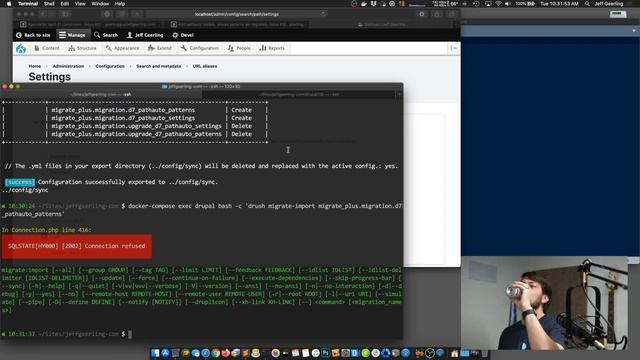Viewport: 640px width, 360px height.
Task: Open Extend admin menu item
Action: click(160, 48)
